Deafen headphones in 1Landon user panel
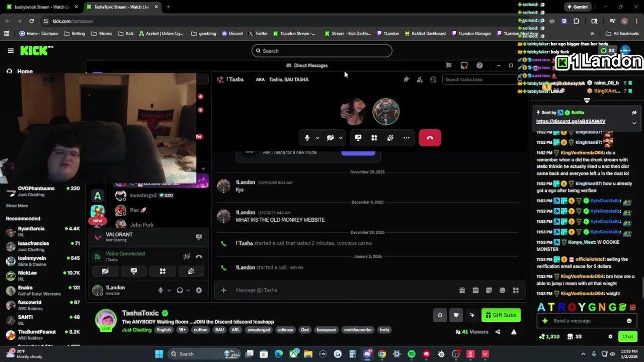Image resolution: width=644 pixels, height=362 pixels. click(180, 290)
